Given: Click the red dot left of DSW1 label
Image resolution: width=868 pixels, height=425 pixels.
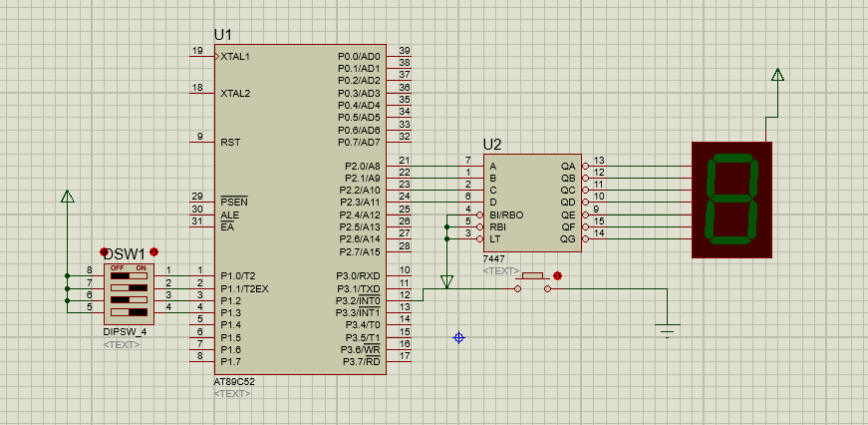Looking at the screenshot, I should [105, 252].
